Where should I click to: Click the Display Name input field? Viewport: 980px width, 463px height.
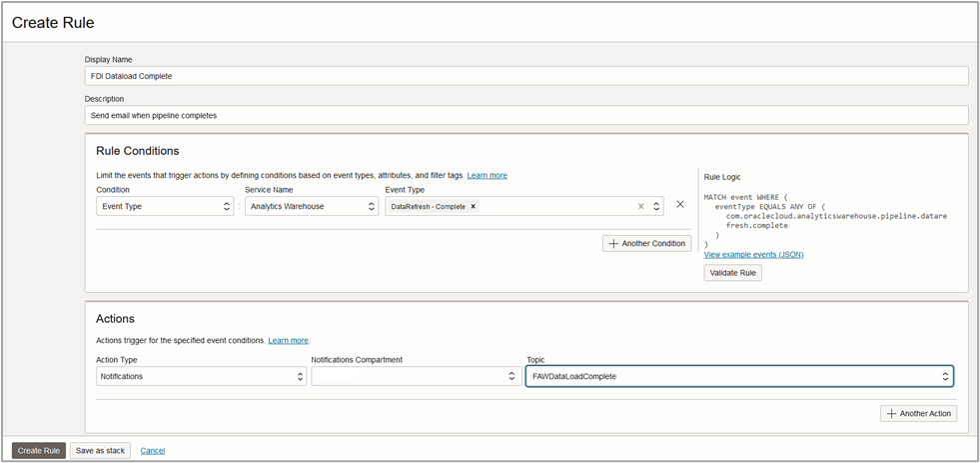(526, 76)
